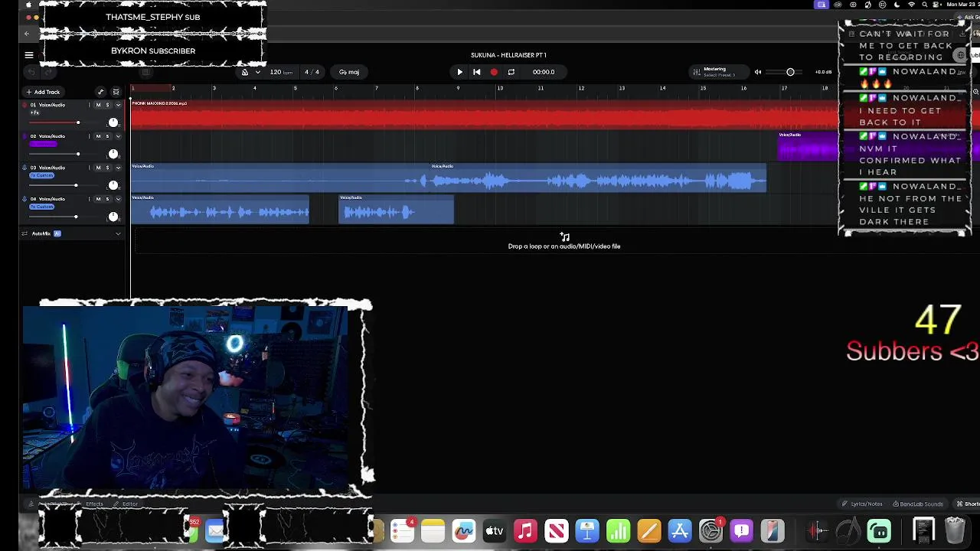This screenshot has height=551, width=980.
Task: Open the Effects tab at bottom
Action: tap(94, 504)
